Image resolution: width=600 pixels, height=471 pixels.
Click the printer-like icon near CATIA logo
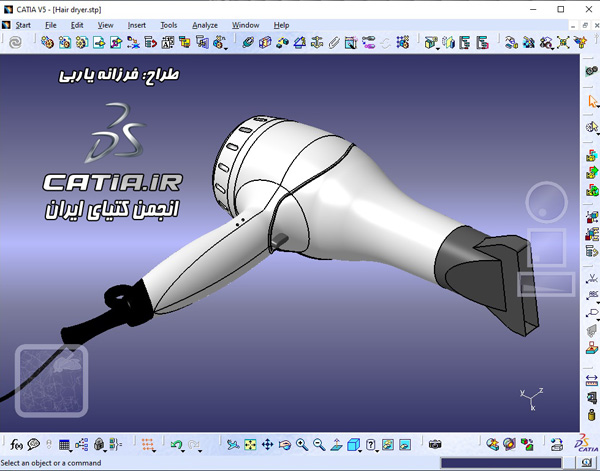click(x=557, y=445)
